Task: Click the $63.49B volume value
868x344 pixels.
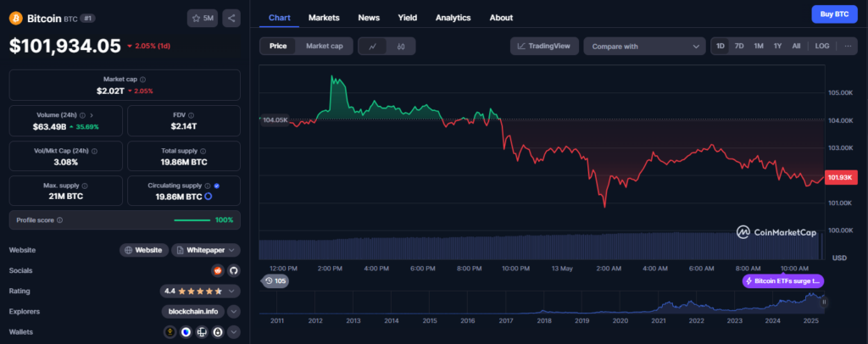Action: 49,126
